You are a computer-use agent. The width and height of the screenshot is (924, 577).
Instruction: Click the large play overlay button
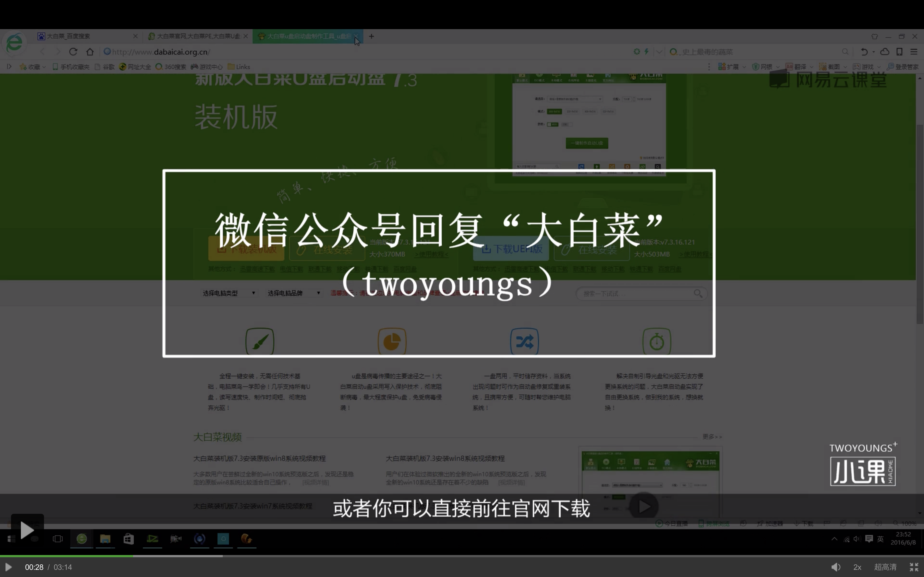(x=27, y=530)
